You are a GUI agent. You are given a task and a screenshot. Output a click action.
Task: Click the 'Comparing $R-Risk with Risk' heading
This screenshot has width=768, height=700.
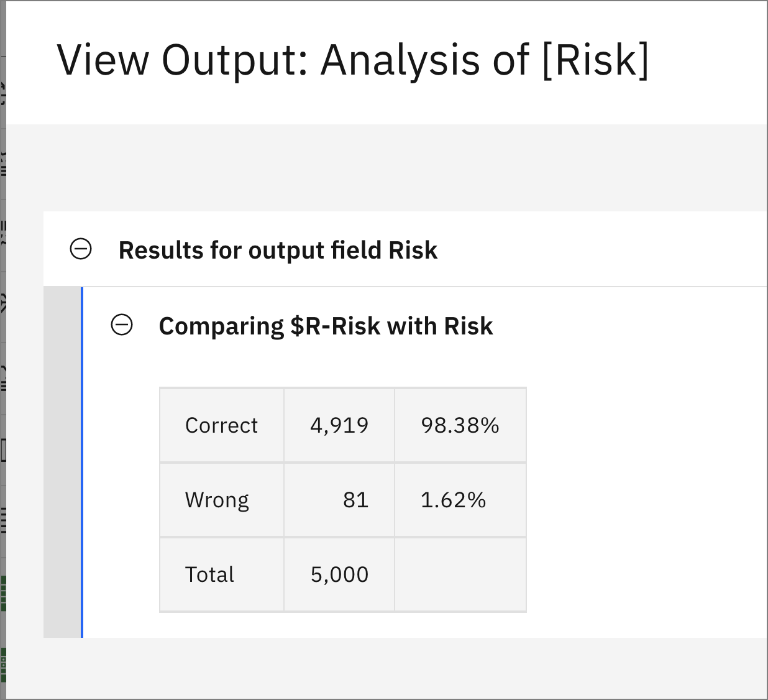(326, 326)
